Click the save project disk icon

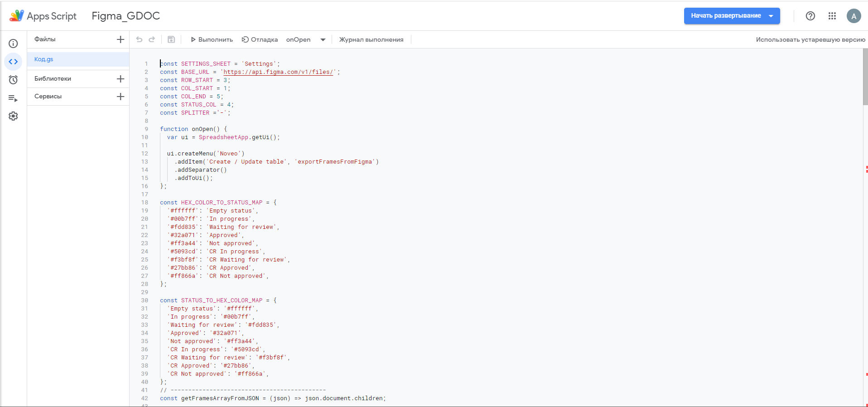[x=171, y=39]
